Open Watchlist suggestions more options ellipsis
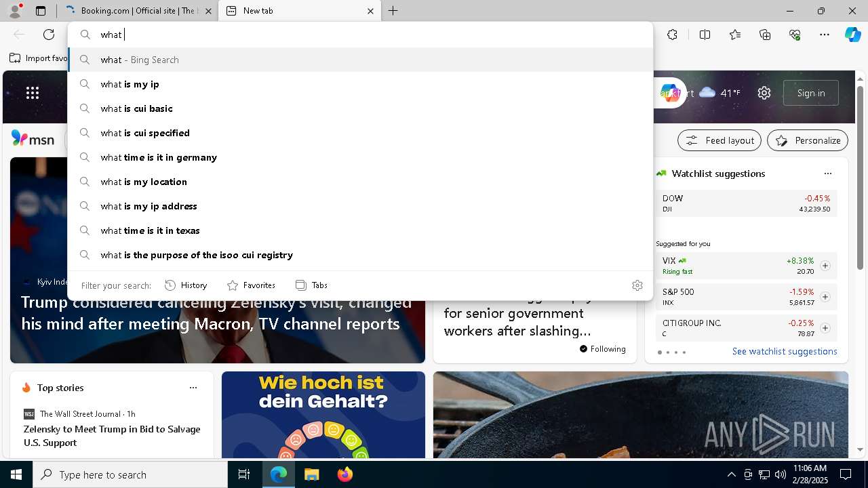Image resolution: width=868 pixels, height=488 pixels. pyautogui.click(x=827, y=174)
